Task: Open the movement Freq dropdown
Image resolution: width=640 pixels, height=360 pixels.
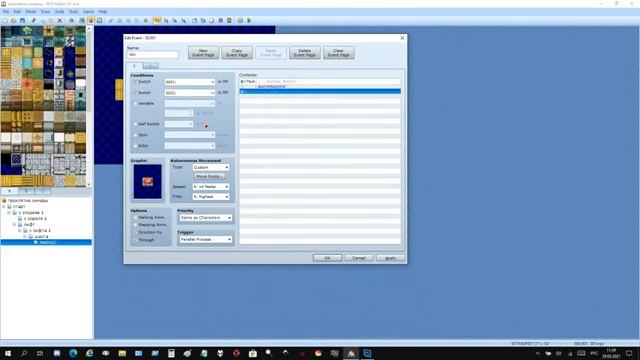Action: [211, 197]
